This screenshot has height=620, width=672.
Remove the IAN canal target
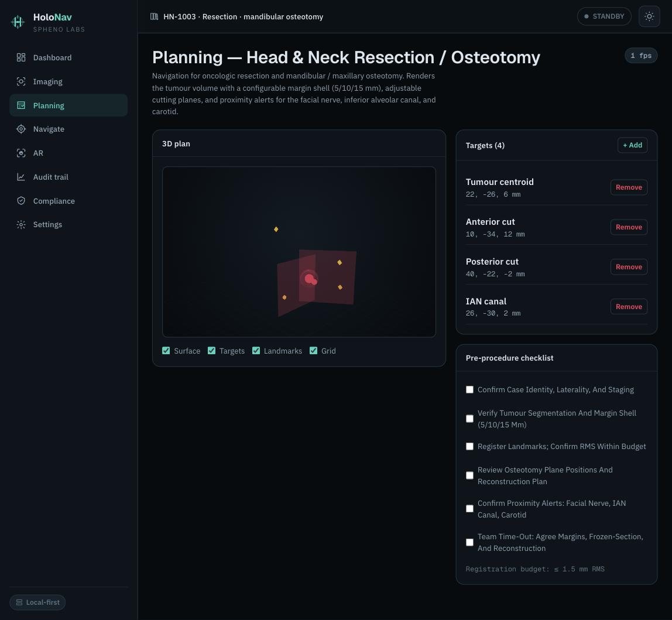pos(629,307)
